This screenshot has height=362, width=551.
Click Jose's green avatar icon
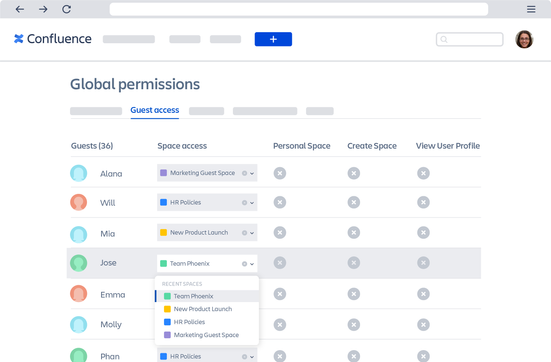click(x=78, y=263)
